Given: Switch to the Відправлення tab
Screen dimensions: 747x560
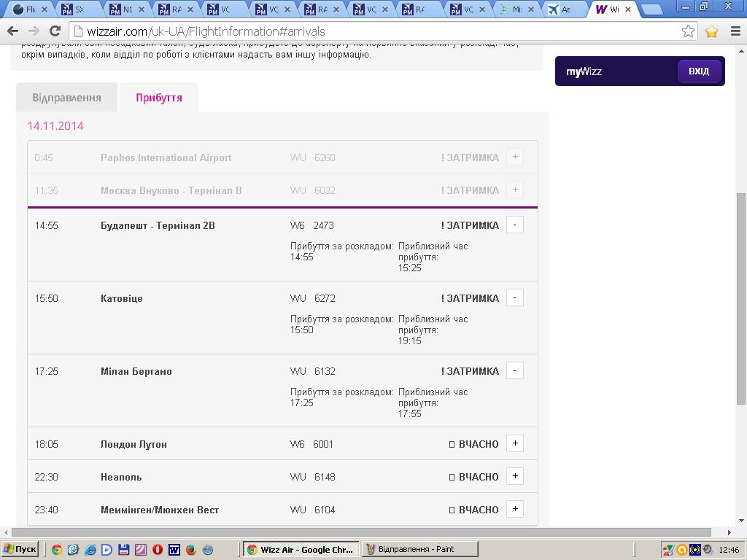Looking at the screenshot, I should pyautogui.click(x=66, y=98).
